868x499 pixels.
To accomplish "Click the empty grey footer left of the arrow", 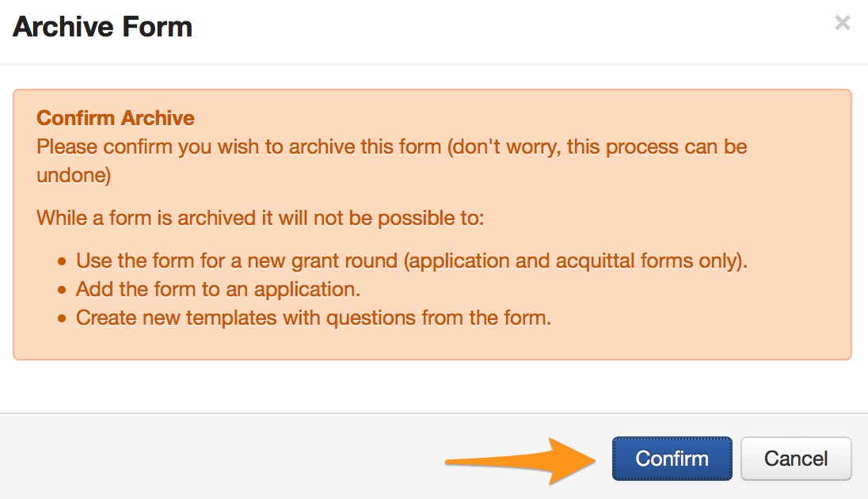I will pos(198,459).
